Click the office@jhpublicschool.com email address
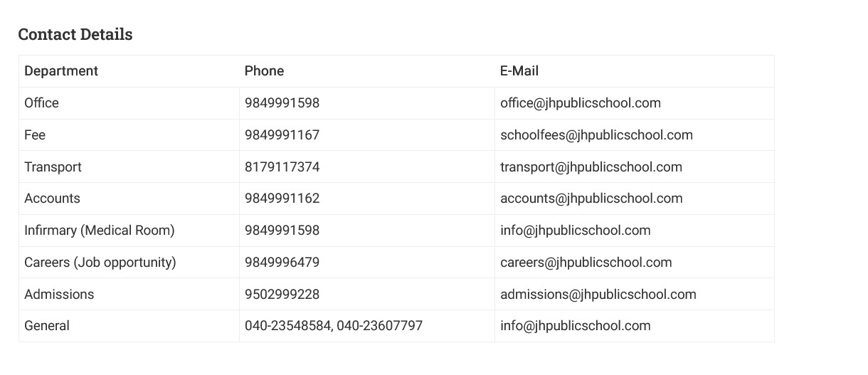Screen dimensions: 868x375 click(x=581, y=103)
